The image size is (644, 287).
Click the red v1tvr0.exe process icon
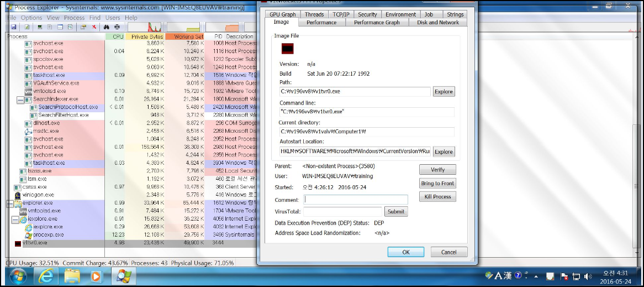(x=18, y=243)
